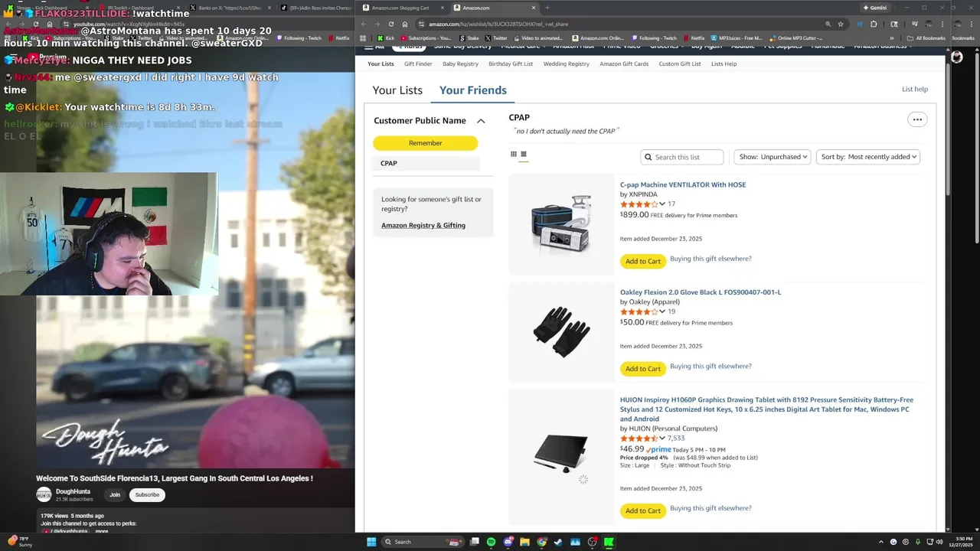The width and height of the screenshot is (980, 551).
Task: Open the CPAP list three-dot options
Action: pos(917,119)
